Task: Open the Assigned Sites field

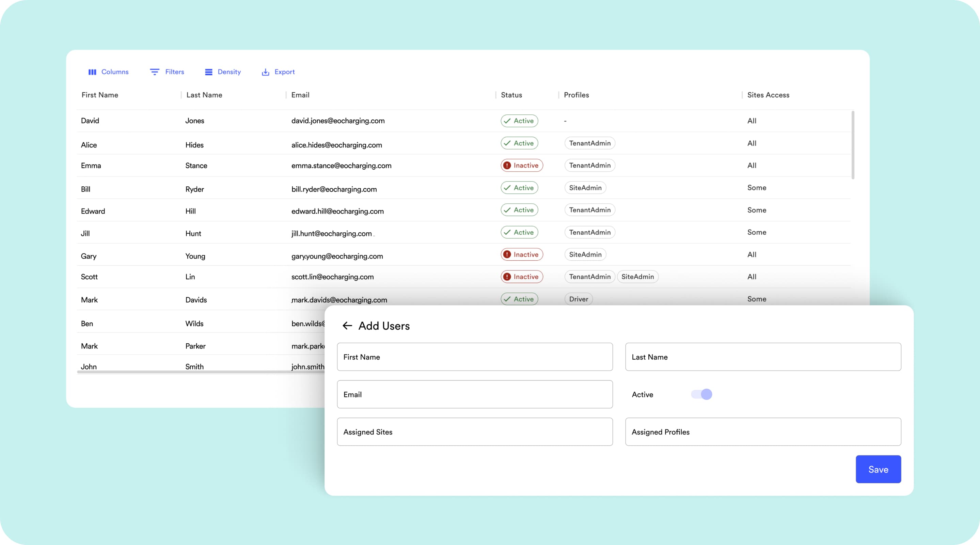Action: point(475,432)
